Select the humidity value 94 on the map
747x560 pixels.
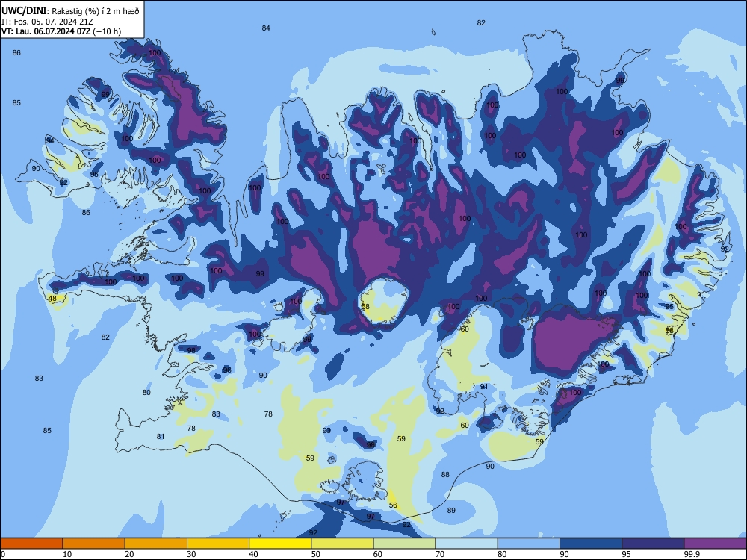pos(50,140)
